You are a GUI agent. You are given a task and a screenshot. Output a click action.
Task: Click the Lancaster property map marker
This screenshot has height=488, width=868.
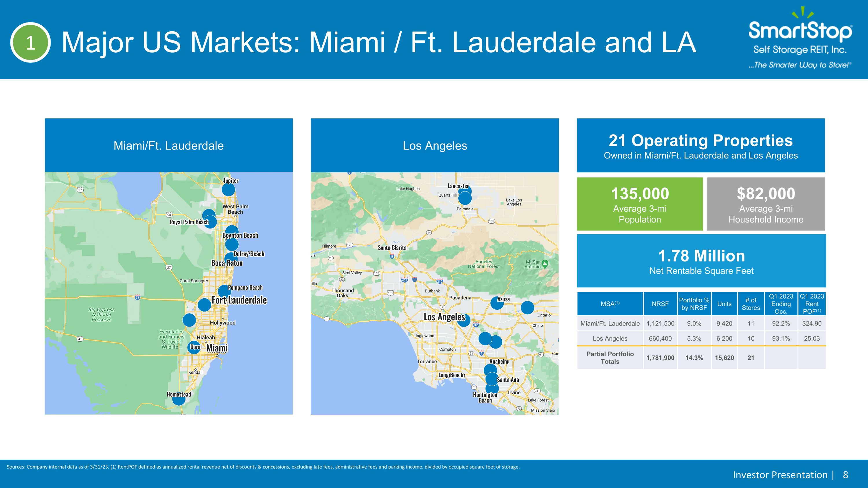pyautogui.click(x=465, y=191)
